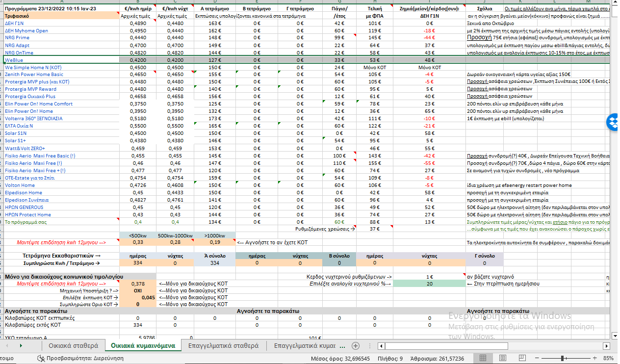The width and height of the screenshot is (620, 364).
Task: Show hidden sheet tabs via the ellipsis
Action: (342, 345)
